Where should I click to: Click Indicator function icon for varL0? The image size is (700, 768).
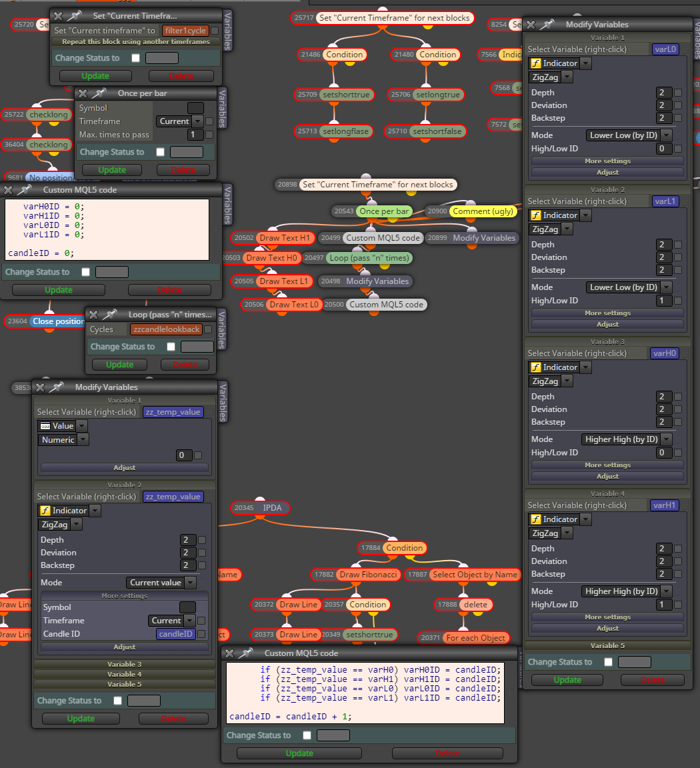point(536,63)
